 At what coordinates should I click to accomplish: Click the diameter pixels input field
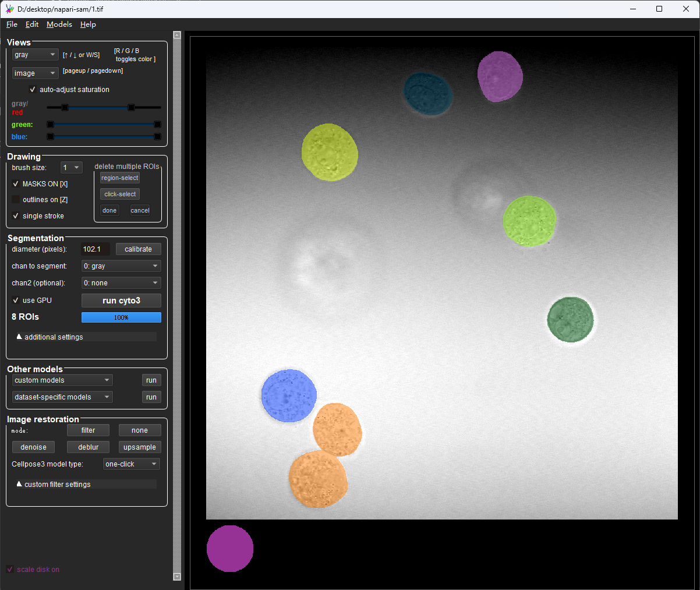point(95,249)
